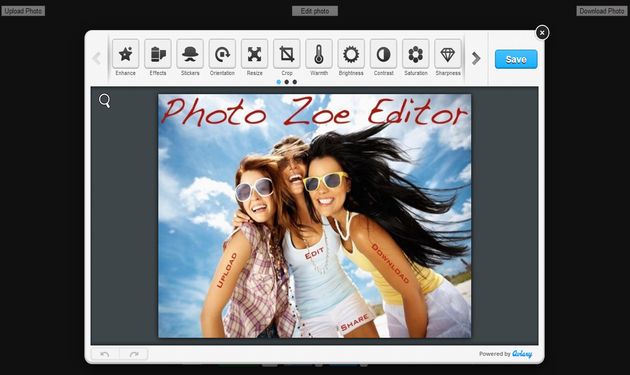Open the Enhance tool
The height and width of the screenshot is (375, 630).
point(125,54)
